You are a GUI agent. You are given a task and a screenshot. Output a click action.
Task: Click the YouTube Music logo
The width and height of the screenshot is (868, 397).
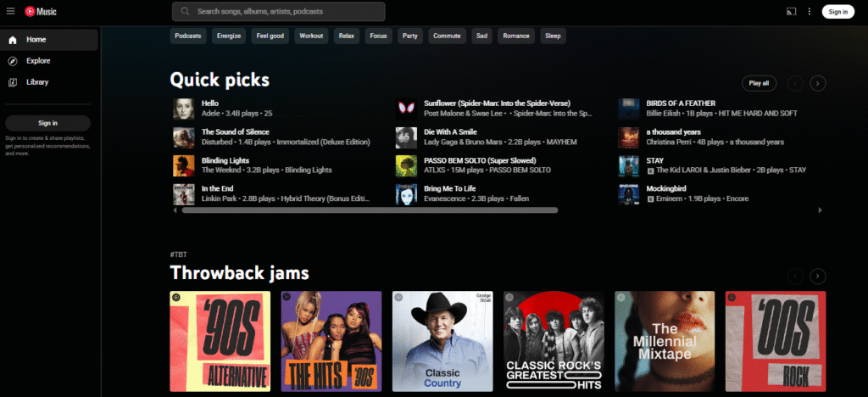point(41,12)
